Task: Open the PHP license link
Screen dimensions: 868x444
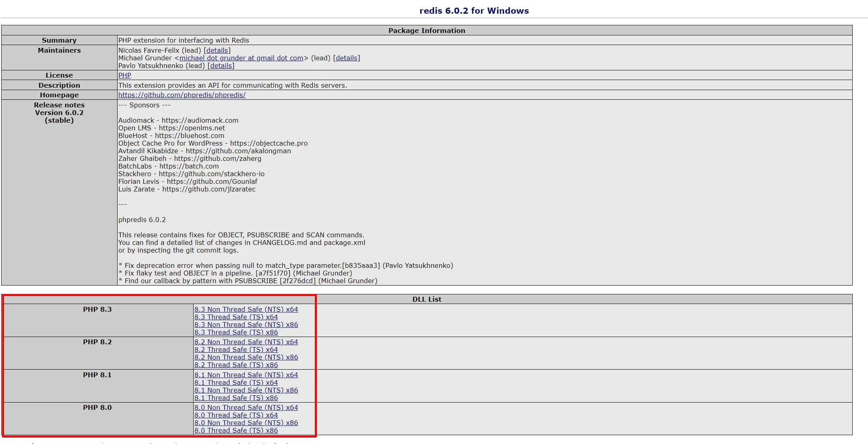Action: (124, 75)
